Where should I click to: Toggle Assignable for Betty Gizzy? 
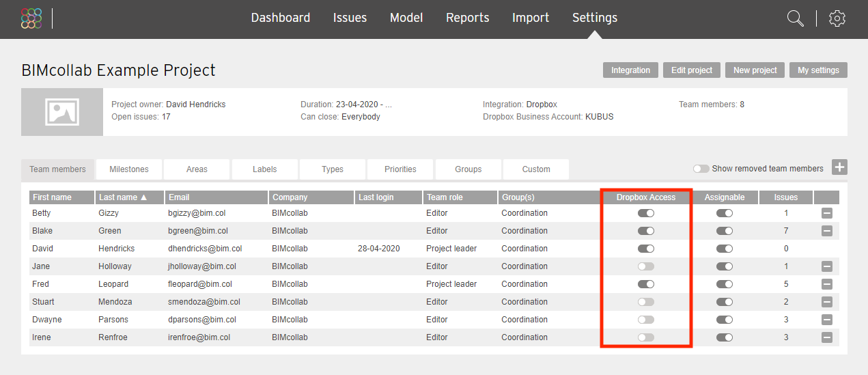(x=725, y=213)
